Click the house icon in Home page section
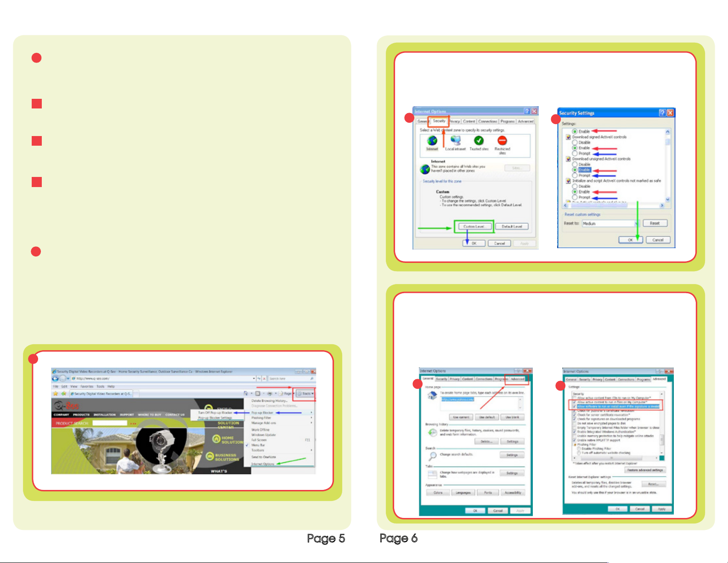This screenshot has width=728, height=563. (x=432, y=396)
